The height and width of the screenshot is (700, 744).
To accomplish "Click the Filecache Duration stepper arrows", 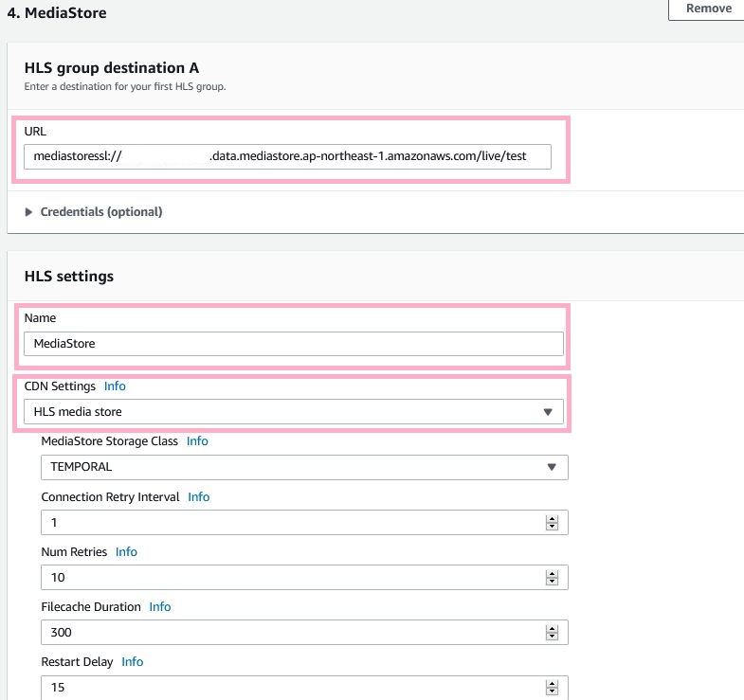I will point(552,632).
